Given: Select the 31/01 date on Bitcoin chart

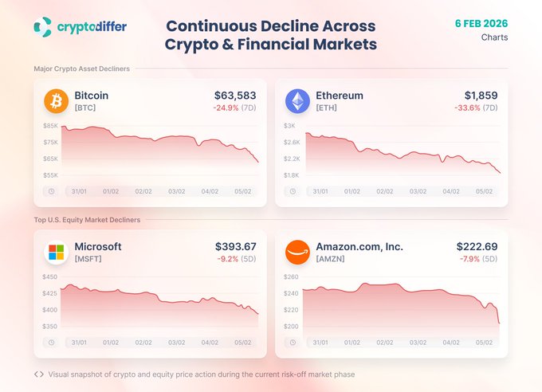Looking at the screenshot, I should (x=78, y=191).
